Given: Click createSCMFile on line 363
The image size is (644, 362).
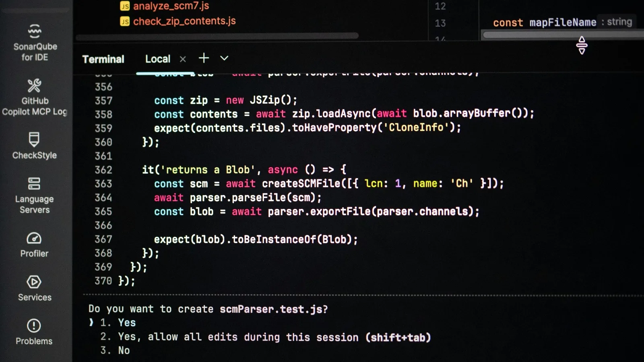Looking at the screenshot, I should pos(301,183).
